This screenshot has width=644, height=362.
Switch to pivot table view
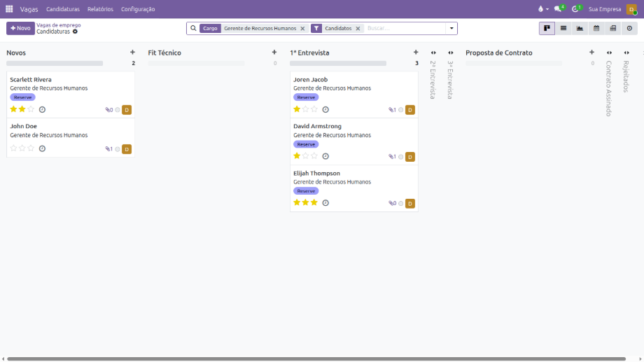(613, 28)
